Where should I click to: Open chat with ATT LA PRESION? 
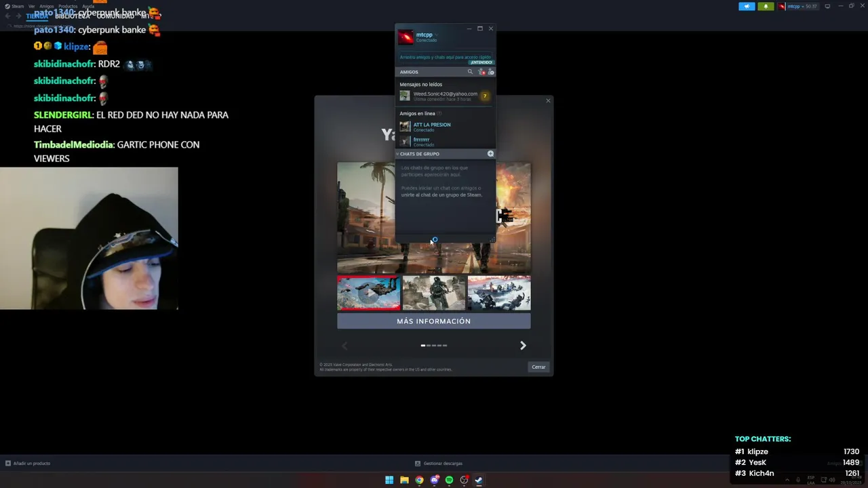tap(445, 127)
